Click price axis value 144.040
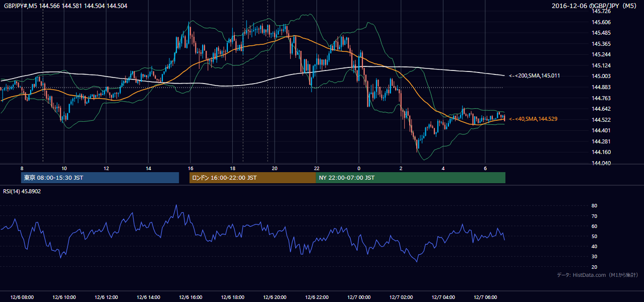 click(601, 163)
